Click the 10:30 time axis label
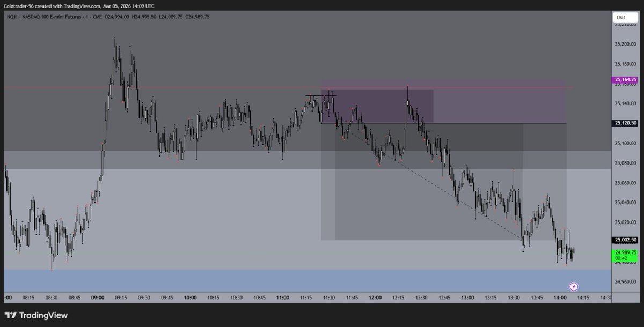644x327 pixels. [237, 298]
